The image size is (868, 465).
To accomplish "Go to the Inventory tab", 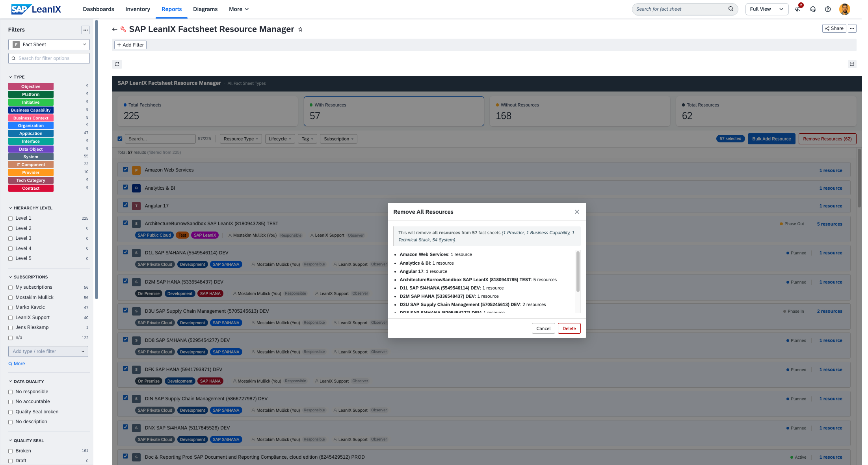I will pos(139,9).
